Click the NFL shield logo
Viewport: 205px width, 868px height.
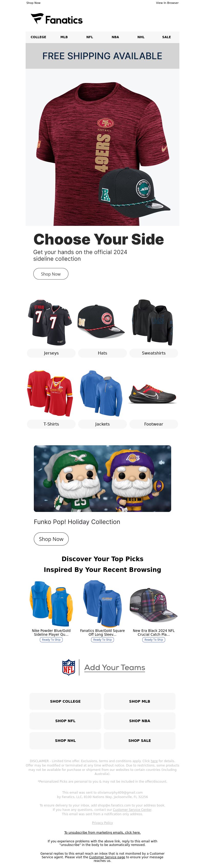tap(69, 667)
